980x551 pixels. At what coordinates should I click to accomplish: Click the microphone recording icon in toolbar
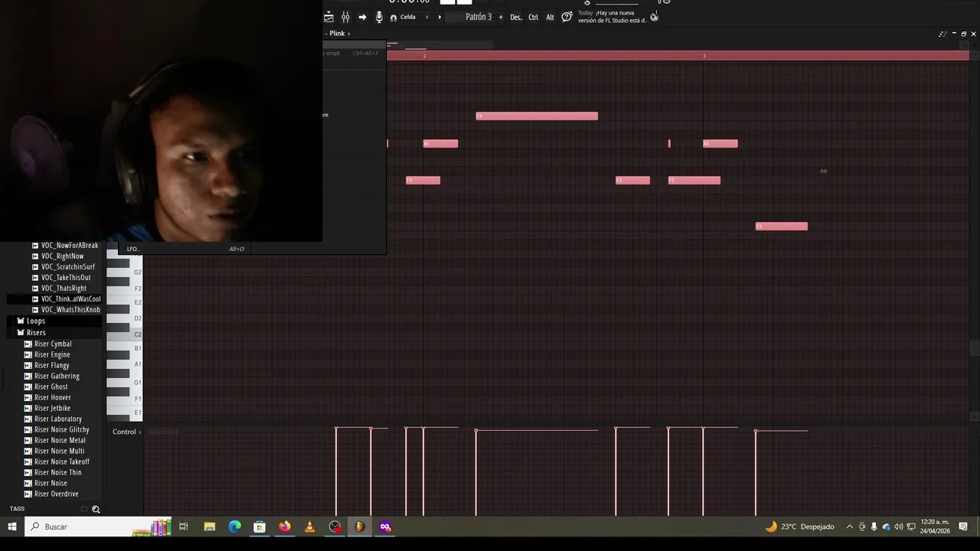point(379,17)
